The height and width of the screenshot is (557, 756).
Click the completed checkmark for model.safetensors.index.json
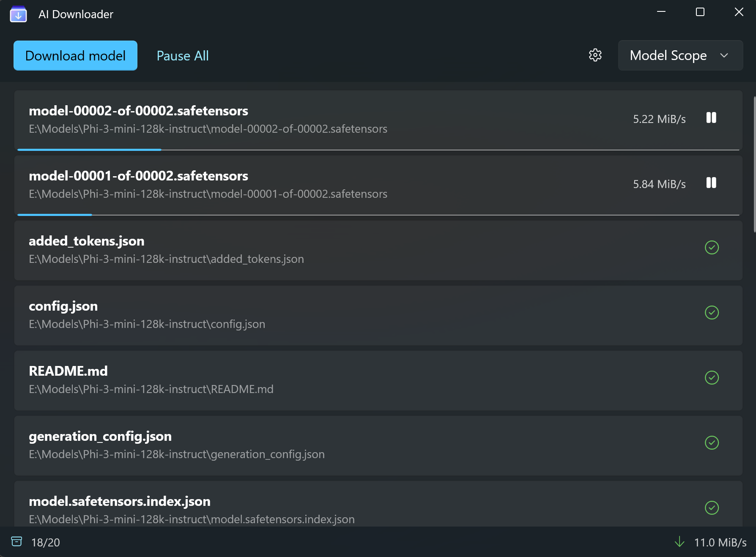tap(712, 508)
